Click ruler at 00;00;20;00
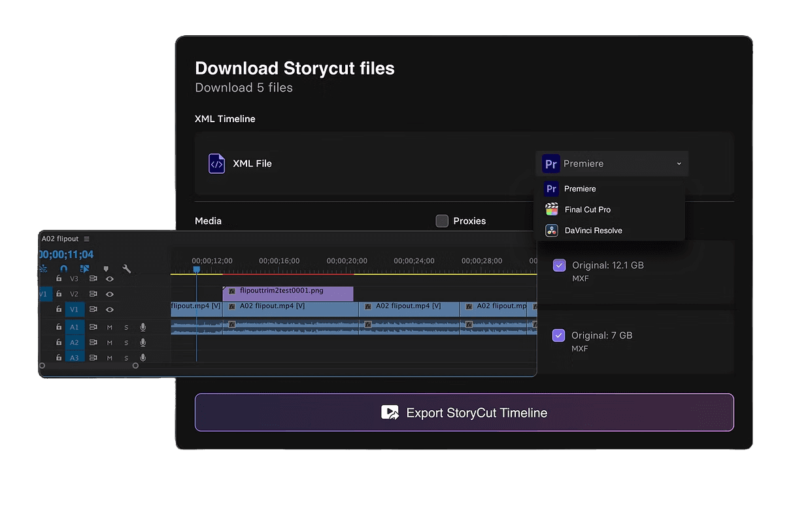This screenshot has height=516, width=812. coord(347,261)
